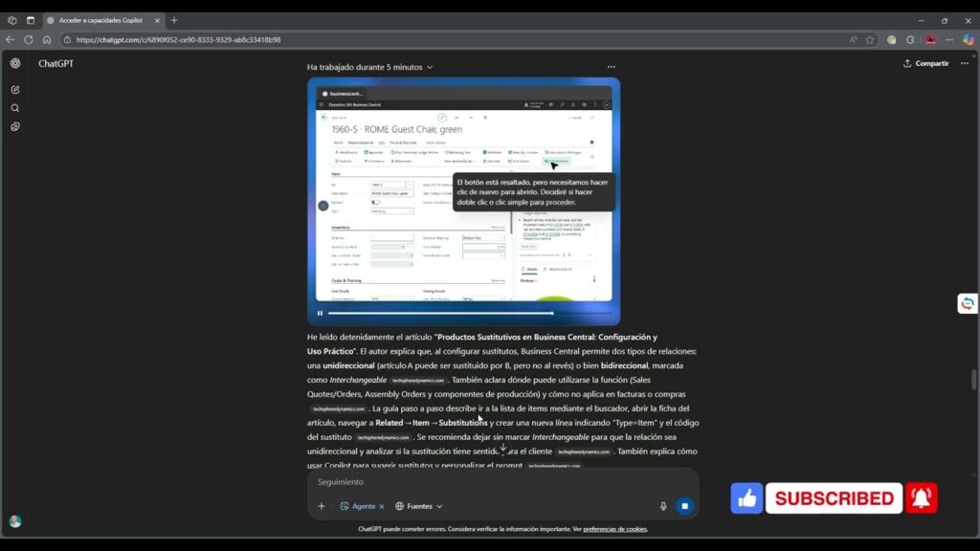Go to the browser home page
This screenshot has height=551, width=980.
coord(47,40)
